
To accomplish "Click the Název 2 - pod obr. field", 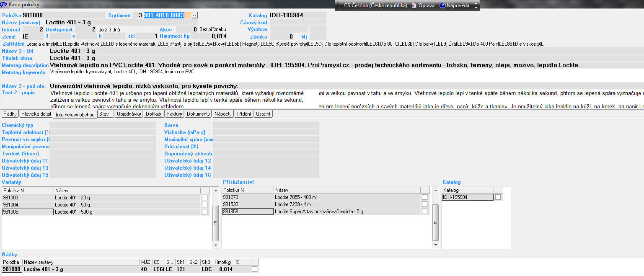I will point(347,86).
